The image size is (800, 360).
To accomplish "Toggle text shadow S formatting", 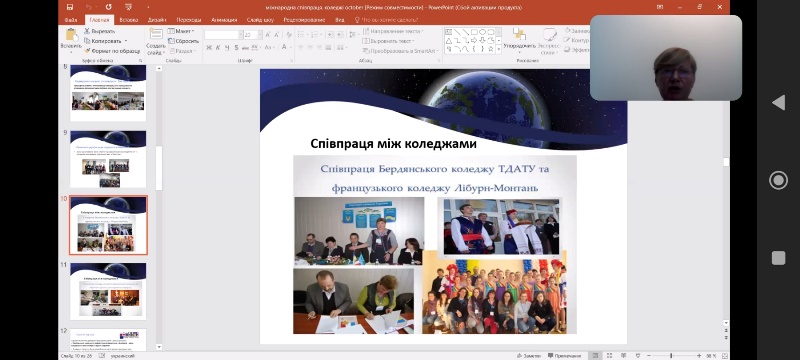I will tap(236, 47).
